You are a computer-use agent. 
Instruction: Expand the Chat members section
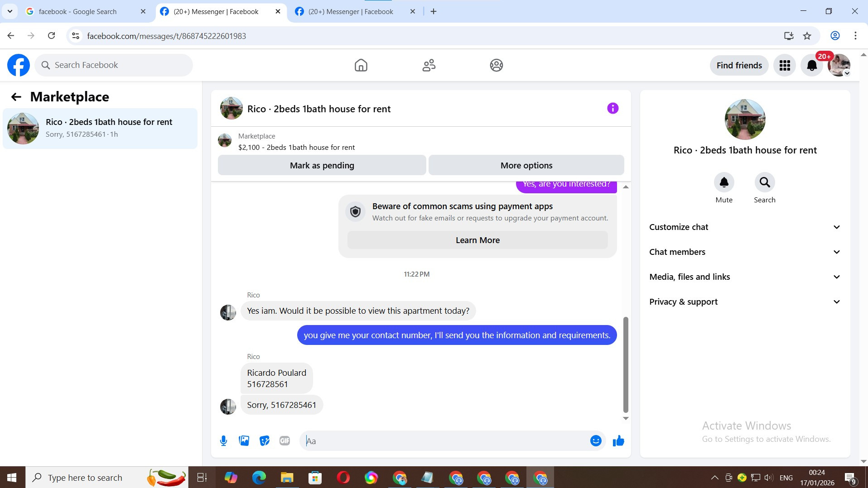(745, 252)
